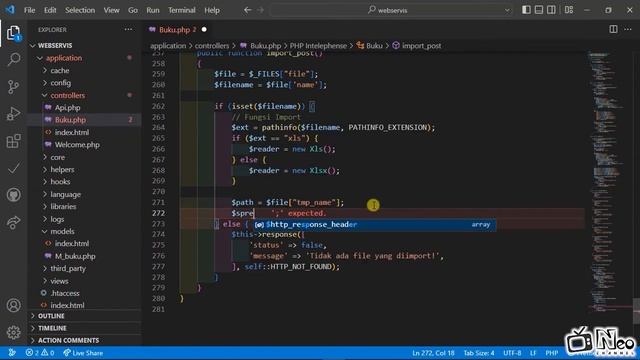Open the Edit menu

(x=50, y=10)
